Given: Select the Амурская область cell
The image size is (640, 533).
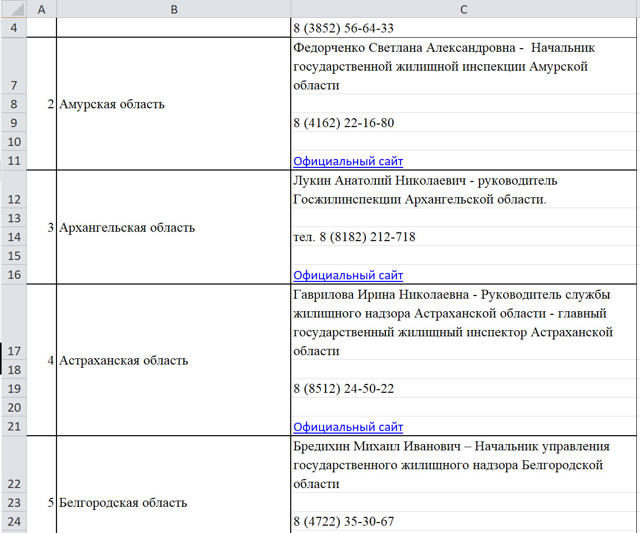Looking at the screenshot, I should tap(173, 104).
